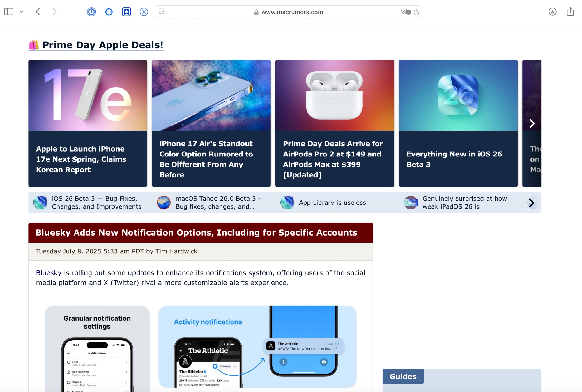This screenshot has height=392, width=582.
Task: Go back with the back arrow
Action: 38,12
